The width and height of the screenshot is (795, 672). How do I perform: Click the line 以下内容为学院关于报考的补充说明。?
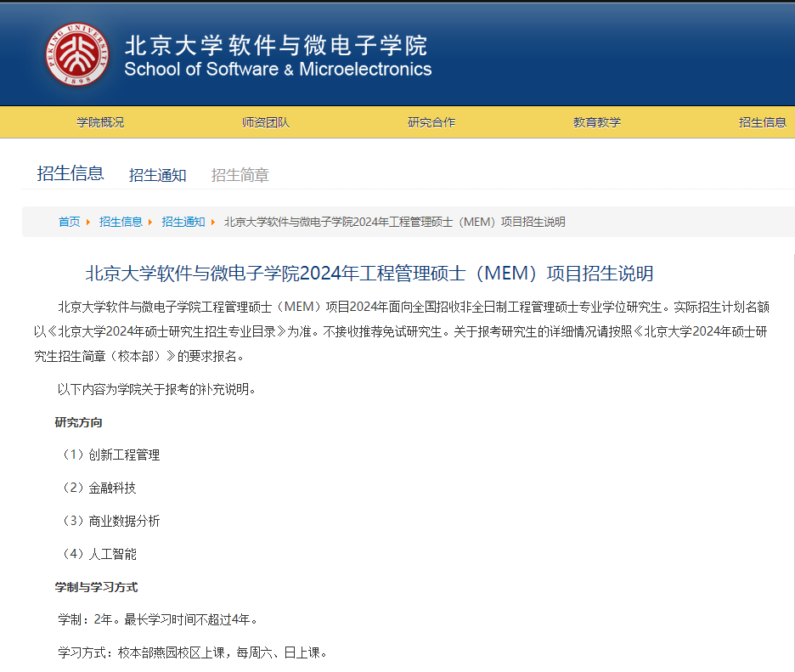[x=156, y=389]
